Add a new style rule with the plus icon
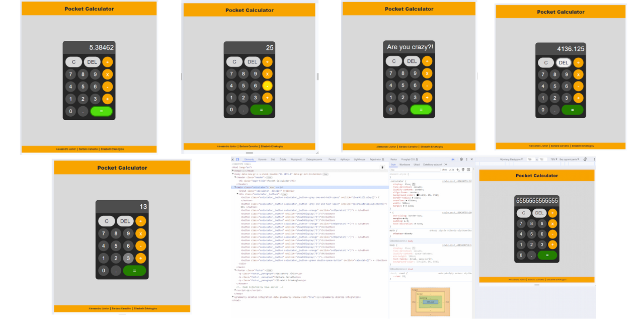 point(457,170)
